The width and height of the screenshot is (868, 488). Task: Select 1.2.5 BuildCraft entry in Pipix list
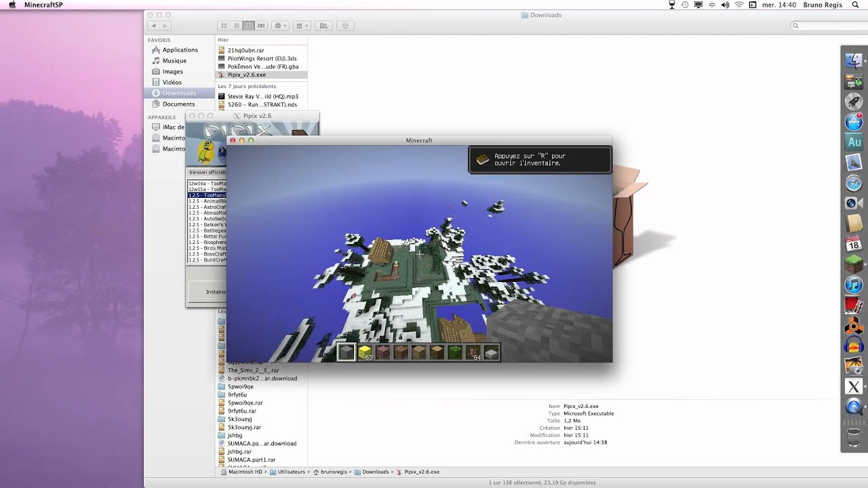pos(207,260)
